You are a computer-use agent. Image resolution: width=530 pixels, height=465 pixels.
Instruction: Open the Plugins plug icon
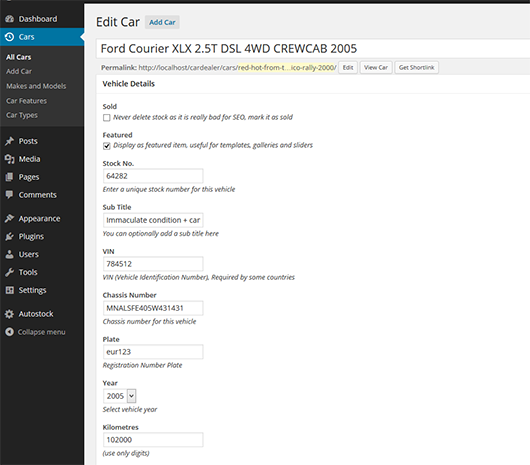coord(9,236)
